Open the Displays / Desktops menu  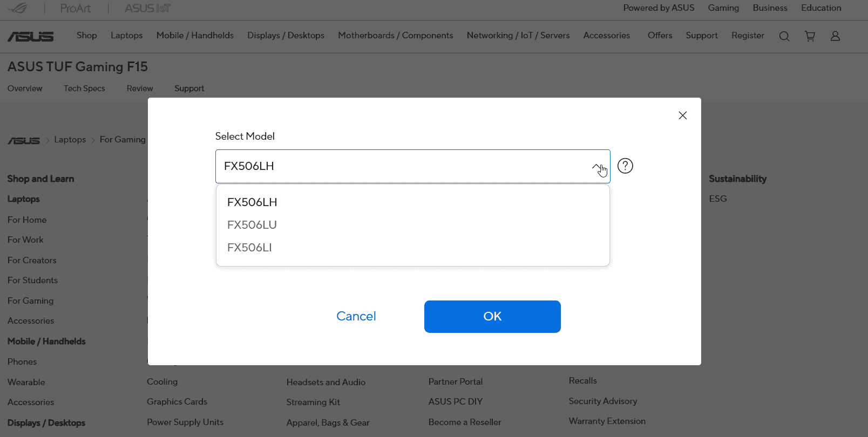click(x=286, y=36)
